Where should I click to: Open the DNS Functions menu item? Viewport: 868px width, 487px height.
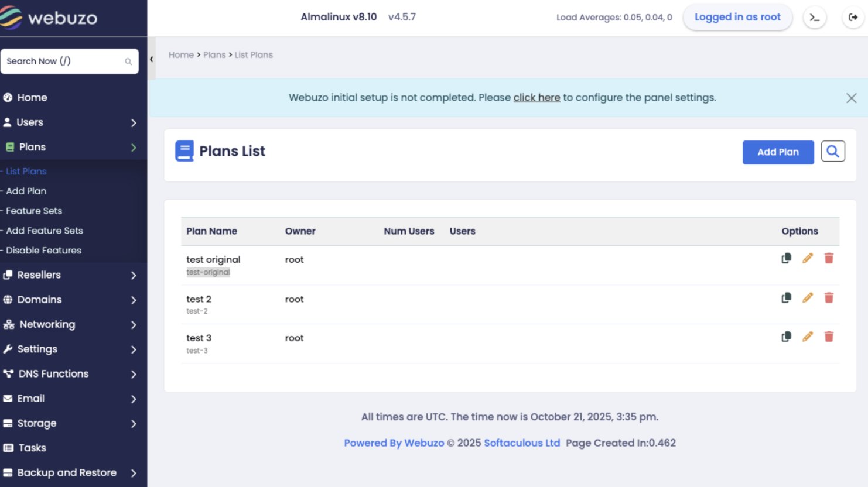pyautogui.click(x=53, y=373)
